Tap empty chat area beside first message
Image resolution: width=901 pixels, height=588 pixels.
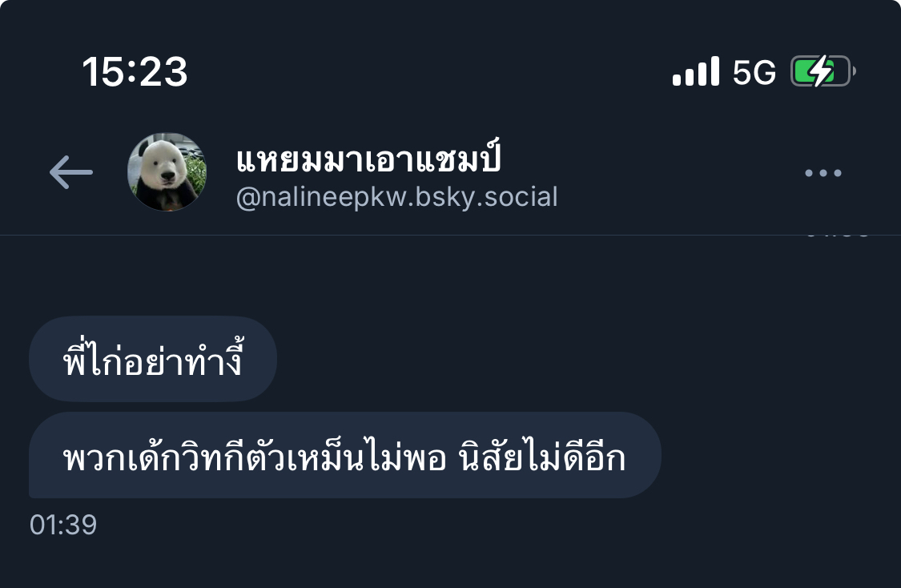(574, 359)
